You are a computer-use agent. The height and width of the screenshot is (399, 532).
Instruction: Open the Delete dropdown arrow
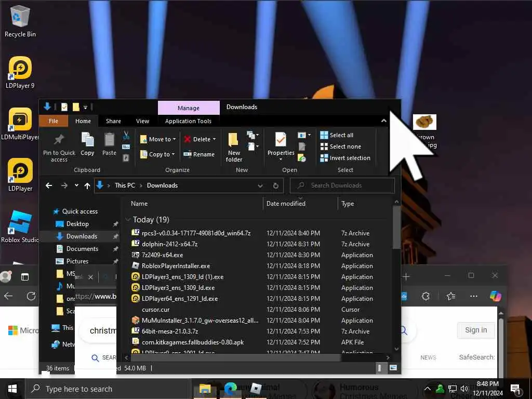coord(214,139)
